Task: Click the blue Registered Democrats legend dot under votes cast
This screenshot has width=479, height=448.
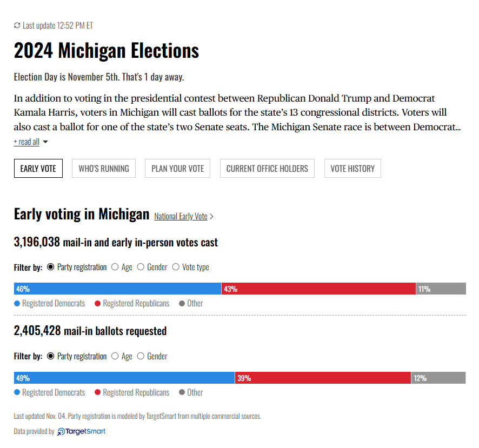Action: point(17,304)
